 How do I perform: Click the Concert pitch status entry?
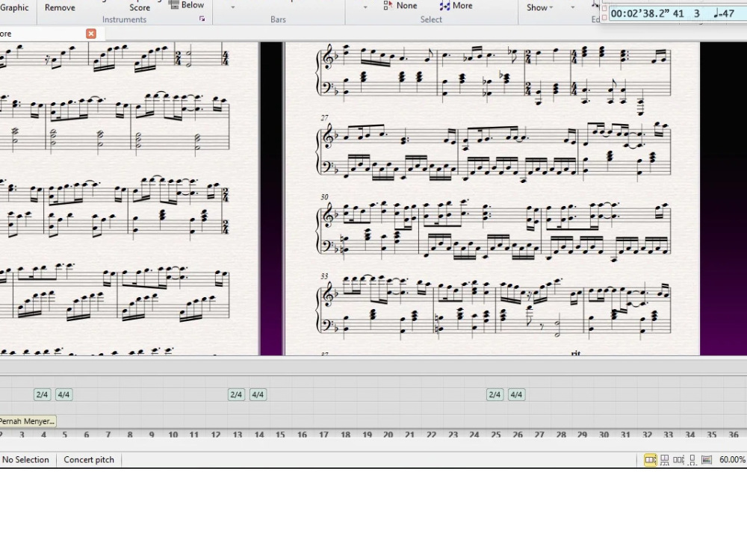pos(89,459)
